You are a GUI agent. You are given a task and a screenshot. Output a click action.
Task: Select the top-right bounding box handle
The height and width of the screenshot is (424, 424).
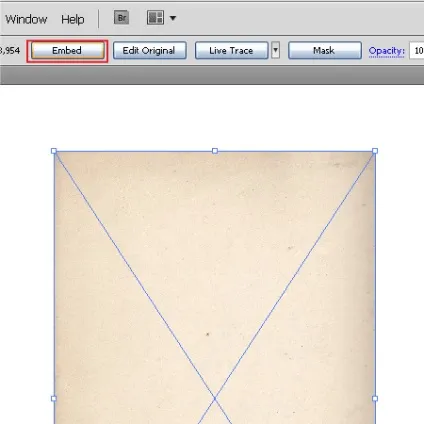click(375, 151)
